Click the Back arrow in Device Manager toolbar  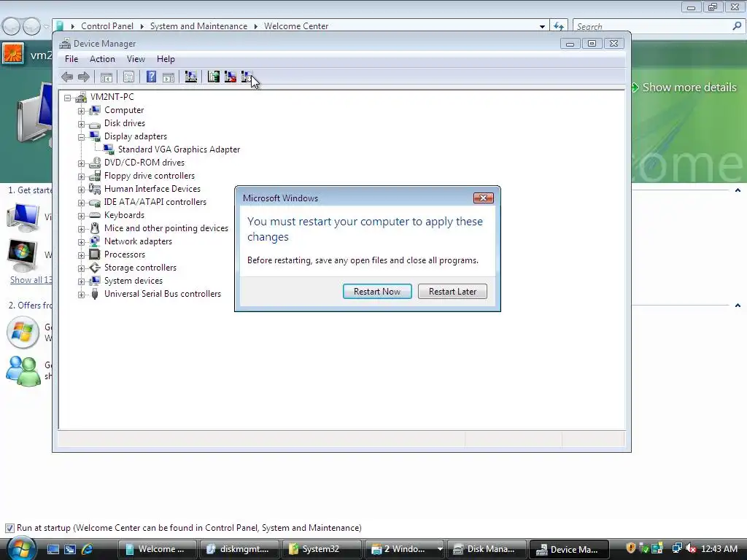tap(67, 77)
